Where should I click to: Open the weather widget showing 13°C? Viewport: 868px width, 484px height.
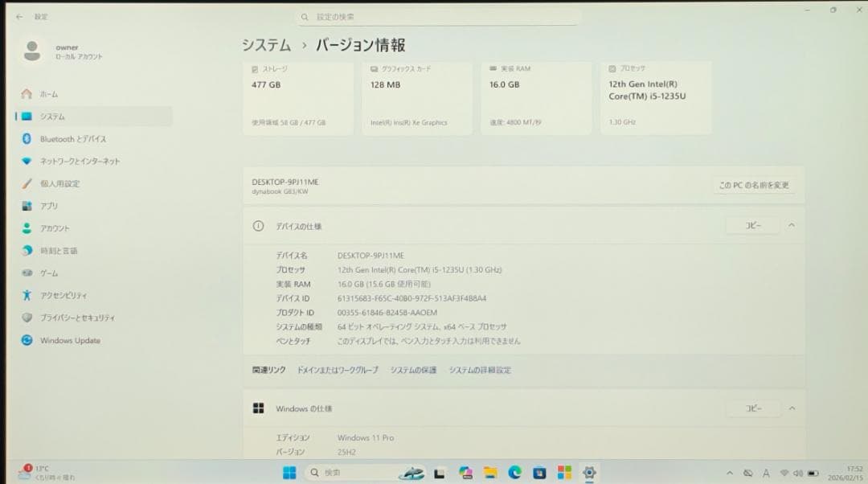click(47, 473)
